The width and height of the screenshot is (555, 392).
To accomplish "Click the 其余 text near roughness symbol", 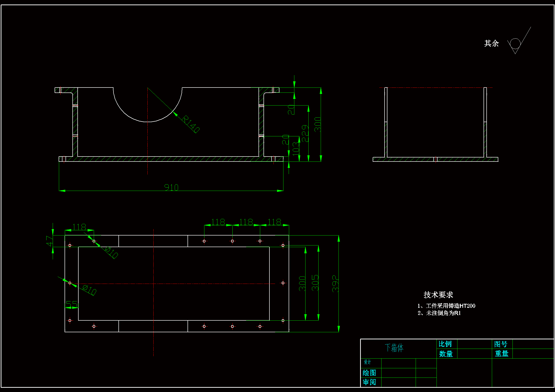I will 491,43.
